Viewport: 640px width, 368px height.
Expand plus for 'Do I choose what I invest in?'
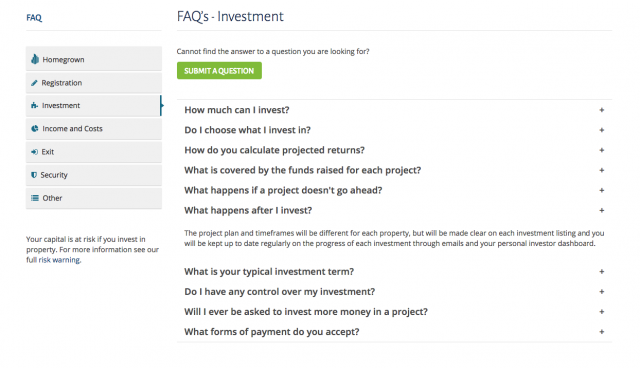coord(602,130)
